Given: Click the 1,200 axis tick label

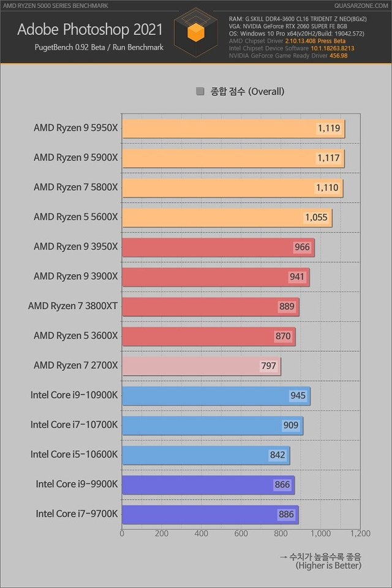Looking at the screenshot, I should pos(360,533).
